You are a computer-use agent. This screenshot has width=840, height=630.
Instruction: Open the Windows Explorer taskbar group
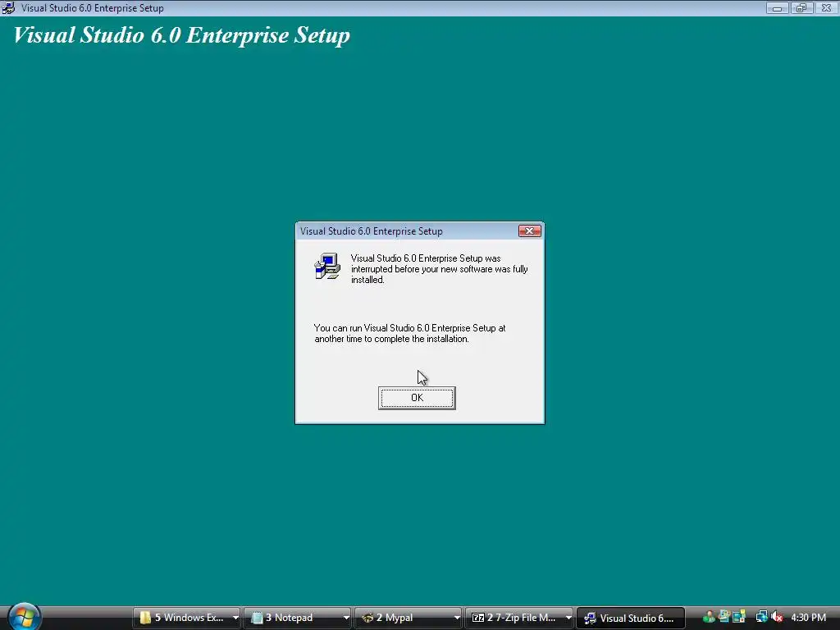tap(186, 618)
